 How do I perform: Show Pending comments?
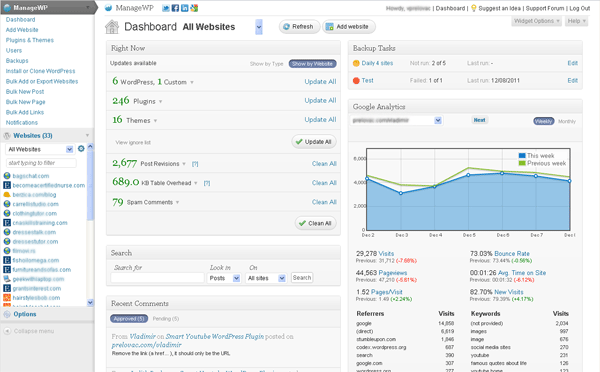point(166,319)
